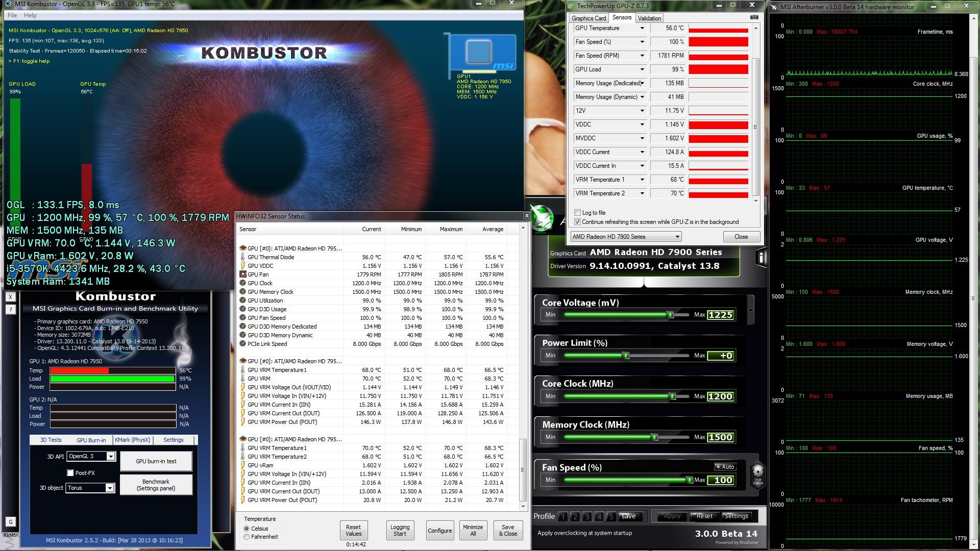The height and width of the screenshot is (551, 980).
Task: Click the Memory Clock (MHz) slider handle
Action: (x=654, y=437)
